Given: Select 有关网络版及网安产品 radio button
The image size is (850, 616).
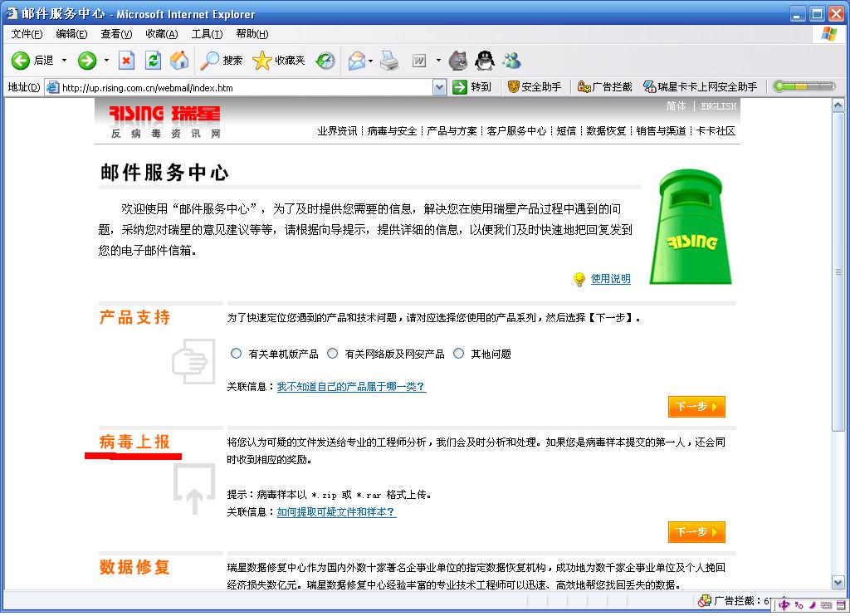Looking at the screenshot, I should [x=332, y=354].
